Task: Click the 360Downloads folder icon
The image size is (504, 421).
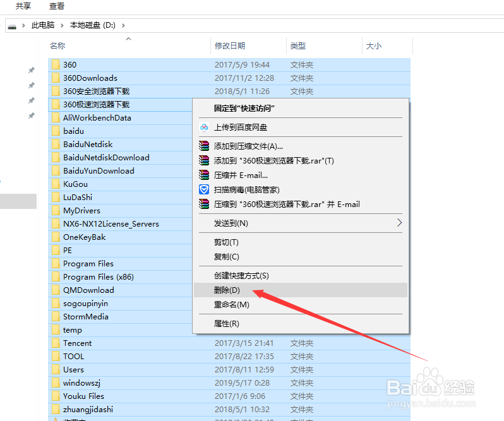Action: tap(56, 78)
